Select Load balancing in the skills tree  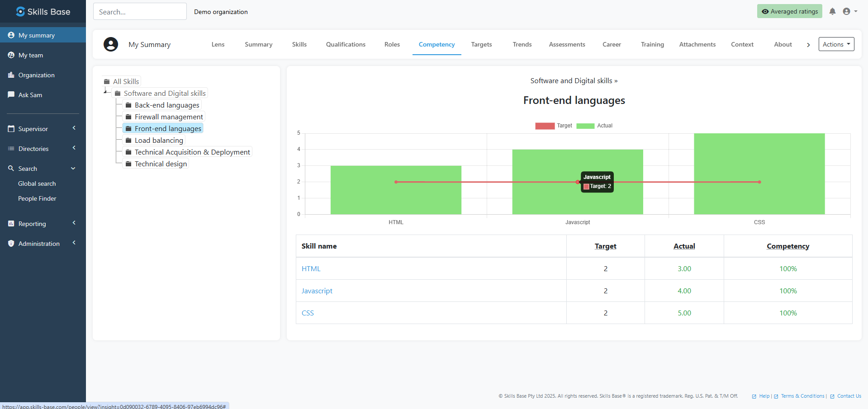tap(159, 140)
